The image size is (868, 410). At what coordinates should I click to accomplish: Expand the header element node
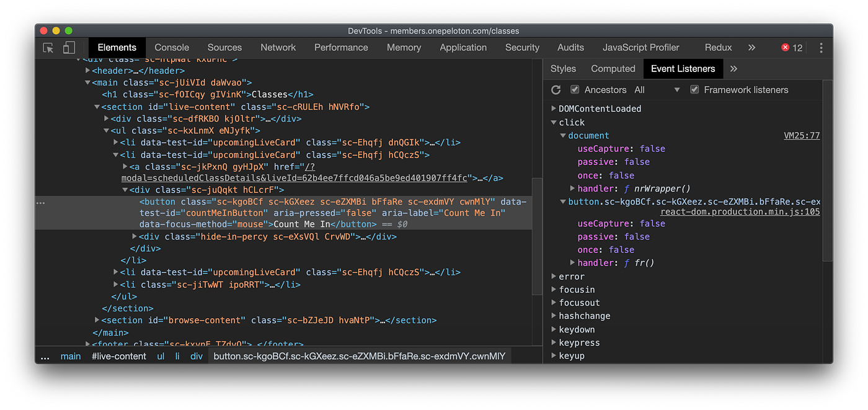coord(87,71)
